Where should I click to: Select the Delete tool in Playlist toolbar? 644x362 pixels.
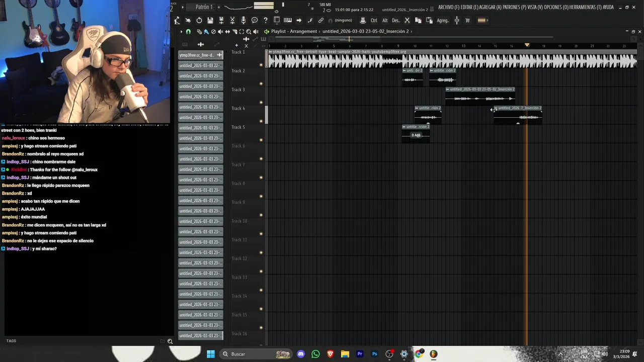tap(213, 31)
